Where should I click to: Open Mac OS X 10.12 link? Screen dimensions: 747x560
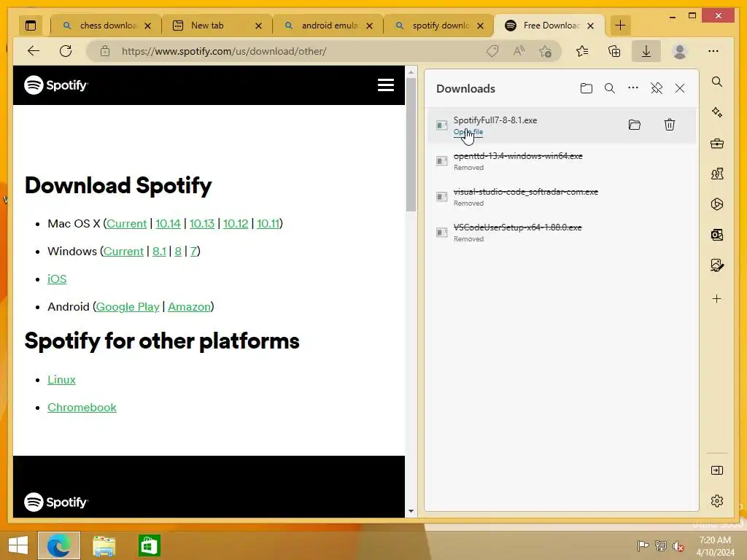[x=236, y=223]
